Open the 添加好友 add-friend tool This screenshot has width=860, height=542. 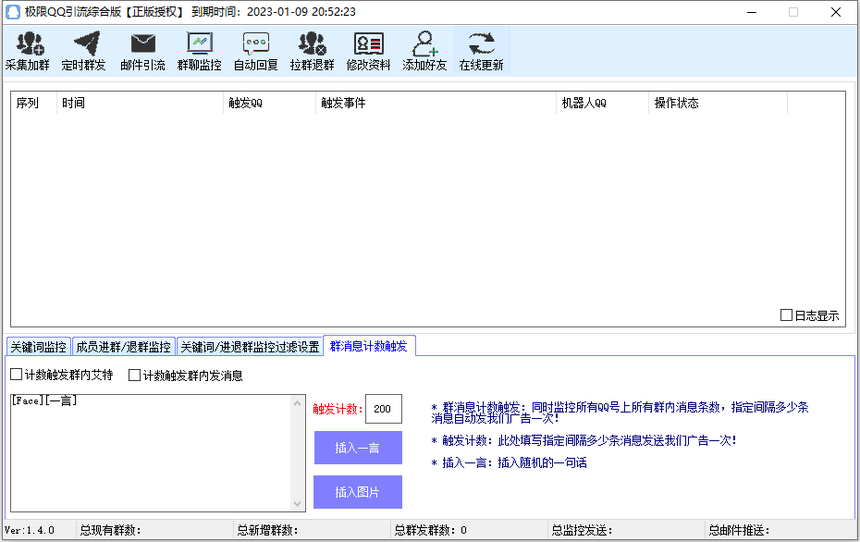click(x=425, y=50)
